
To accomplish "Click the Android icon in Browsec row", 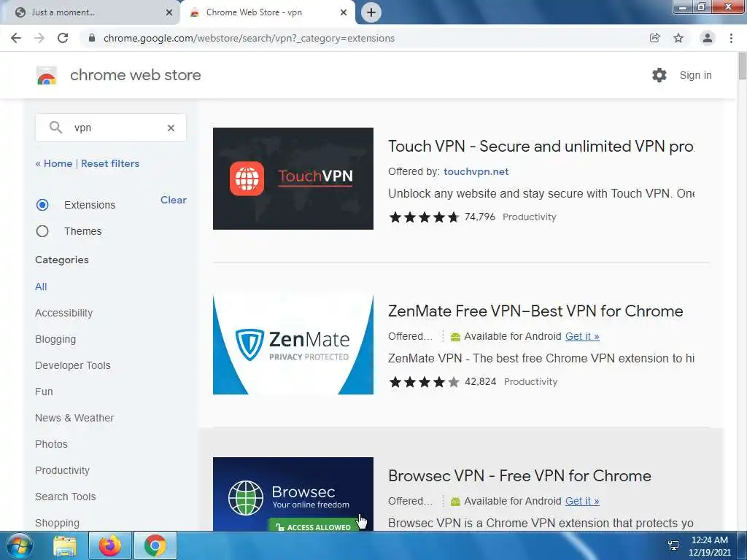I will pos(455,502).
